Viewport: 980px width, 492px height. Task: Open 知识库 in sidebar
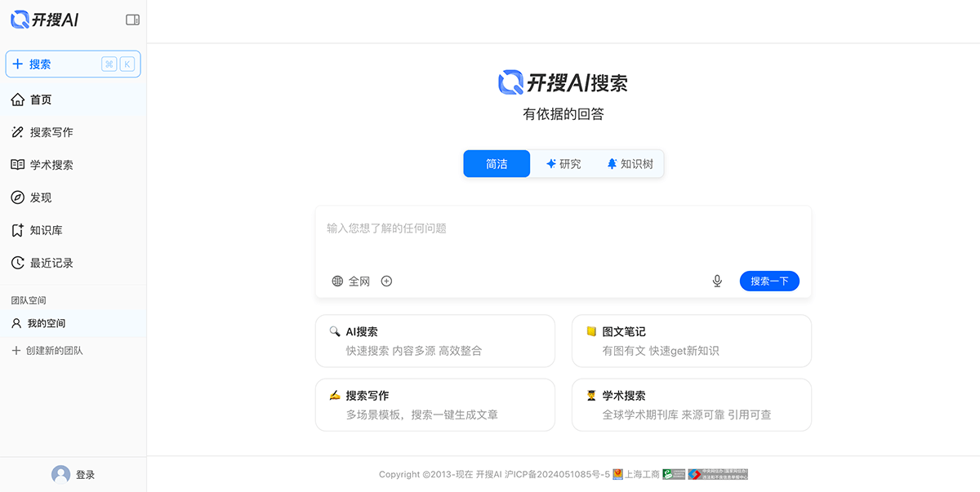(73, 230)
